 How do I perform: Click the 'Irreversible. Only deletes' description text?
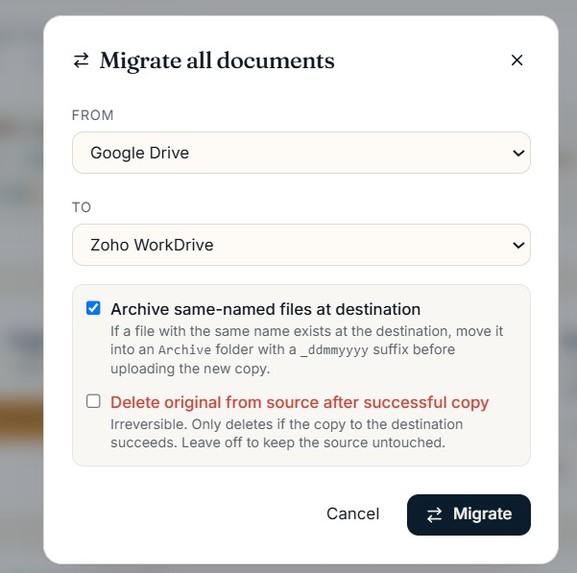287,433
